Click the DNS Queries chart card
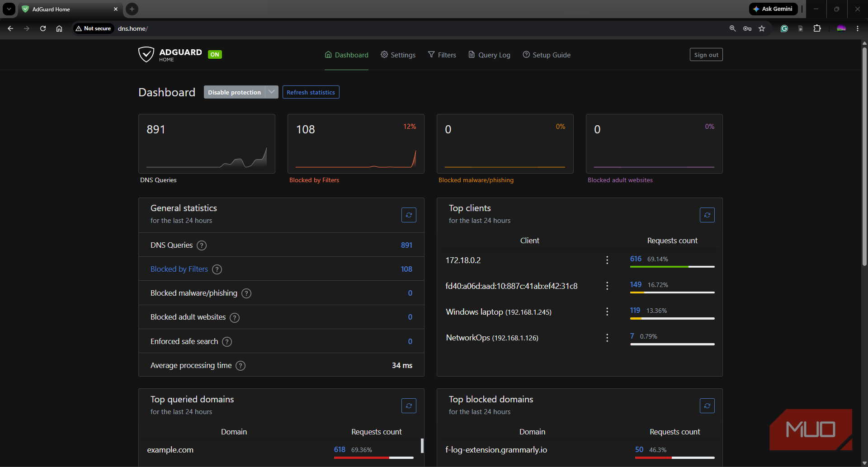Viewport: 868px width, 467px height. [207, 144]
